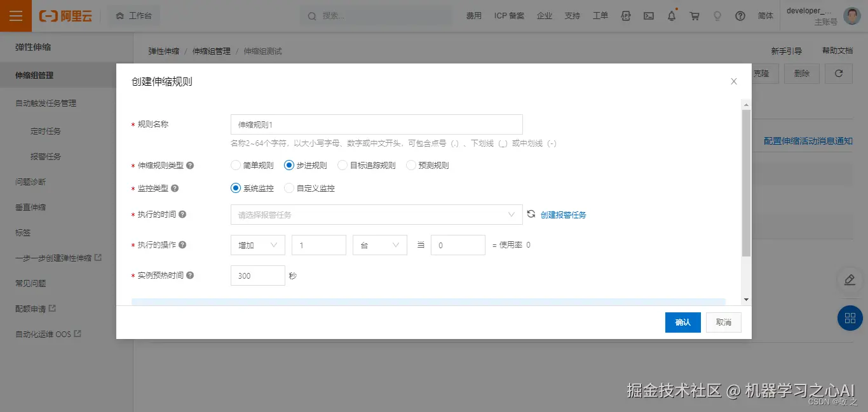Click the 确认 confirm button
Viewport: 868px width, 412px height.
pos(682,322)
